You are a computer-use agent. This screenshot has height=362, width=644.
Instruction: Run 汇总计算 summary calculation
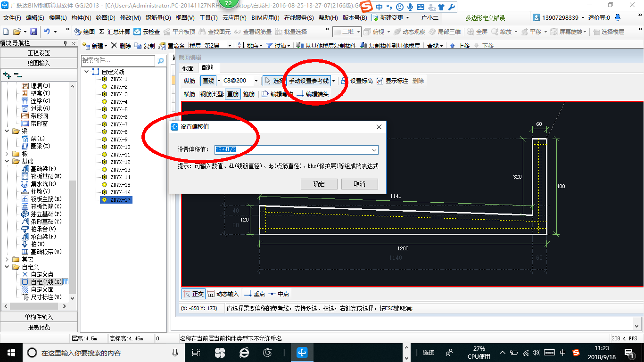tap(115, 32)
